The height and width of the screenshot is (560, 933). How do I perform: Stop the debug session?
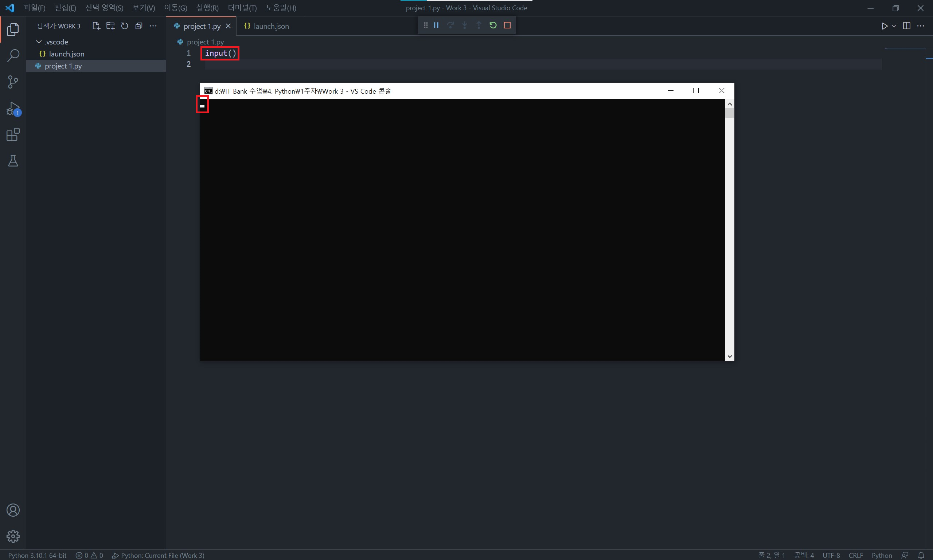point(507,25)
